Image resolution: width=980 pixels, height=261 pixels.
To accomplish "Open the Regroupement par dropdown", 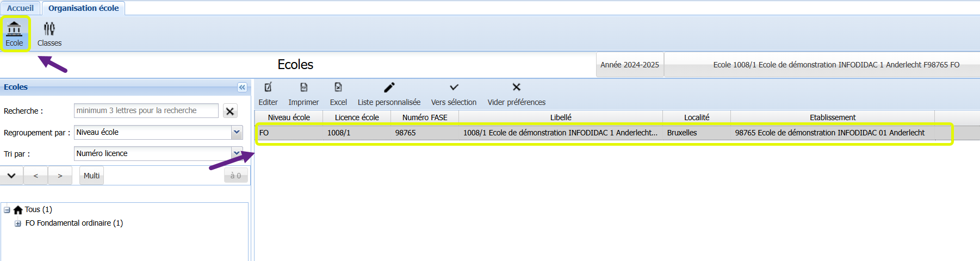I will [x=237, y=132].
